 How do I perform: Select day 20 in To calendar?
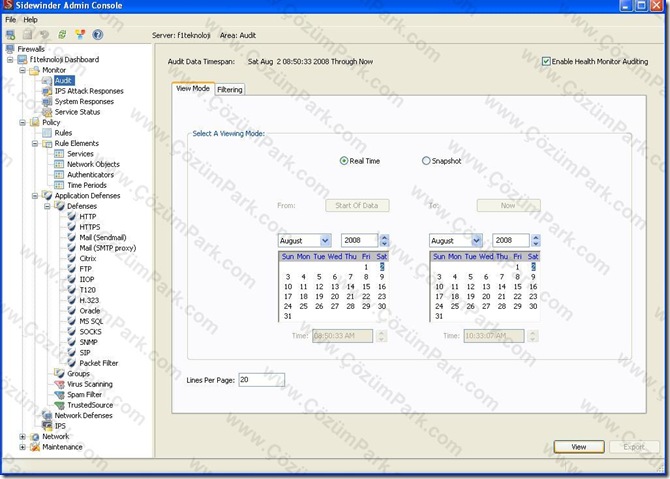pos(486,297)
